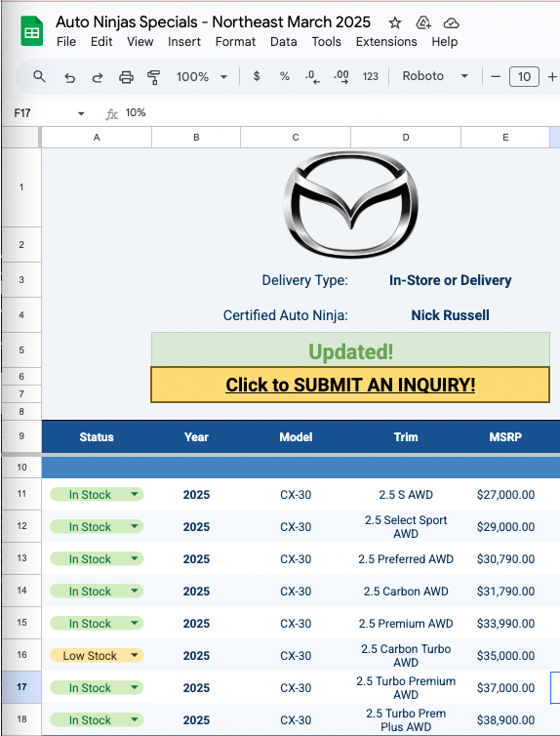Click the undo arrow

point(70,76)
